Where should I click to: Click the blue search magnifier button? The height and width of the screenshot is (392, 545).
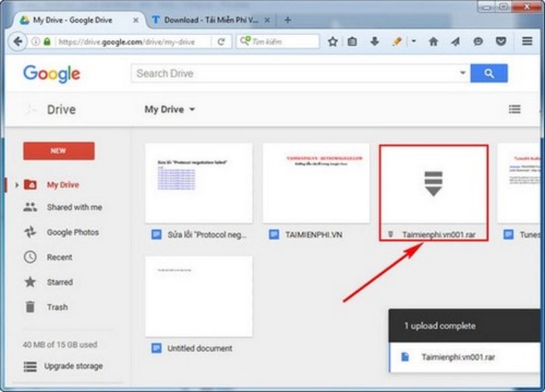tap(489, 73)
